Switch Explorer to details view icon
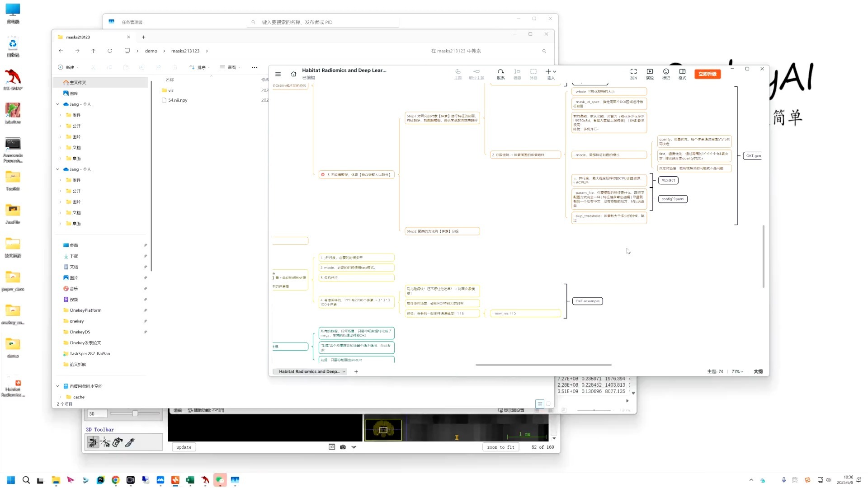Image resolution: width=868 pixels, height=488 pixels. [x=540, y=404]
